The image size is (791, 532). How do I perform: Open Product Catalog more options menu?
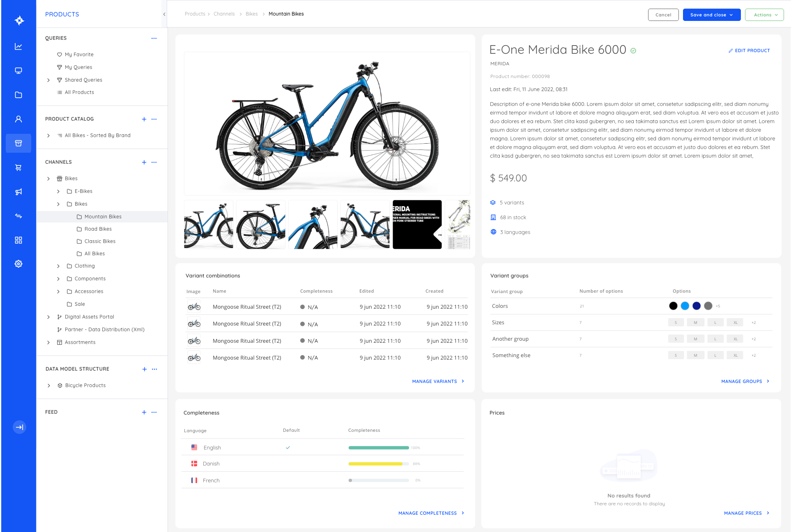tap(154, 119)
